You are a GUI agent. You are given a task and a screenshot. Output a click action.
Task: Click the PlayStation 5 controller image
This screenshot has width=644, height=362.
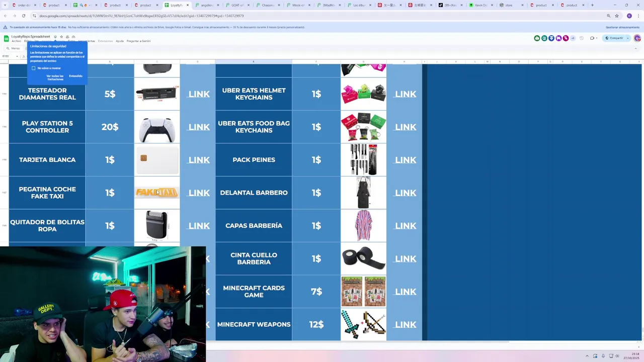point(157,129)
